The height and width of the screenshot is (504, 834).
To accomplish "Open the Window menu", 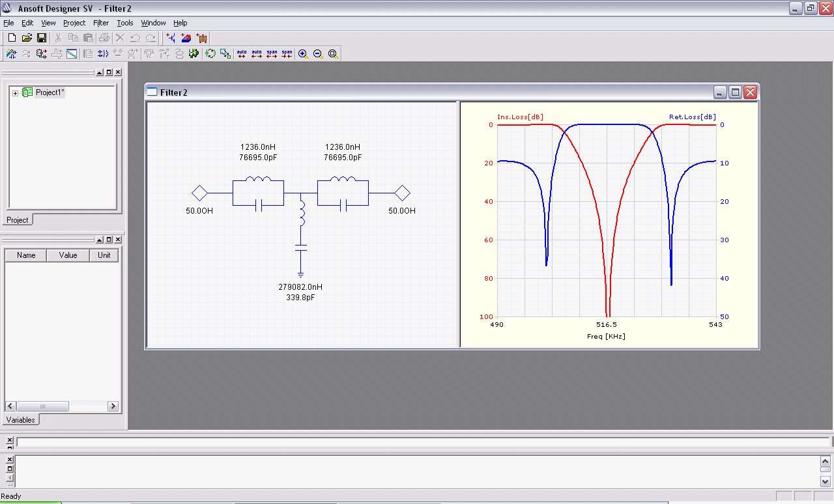I will [154, 23].
